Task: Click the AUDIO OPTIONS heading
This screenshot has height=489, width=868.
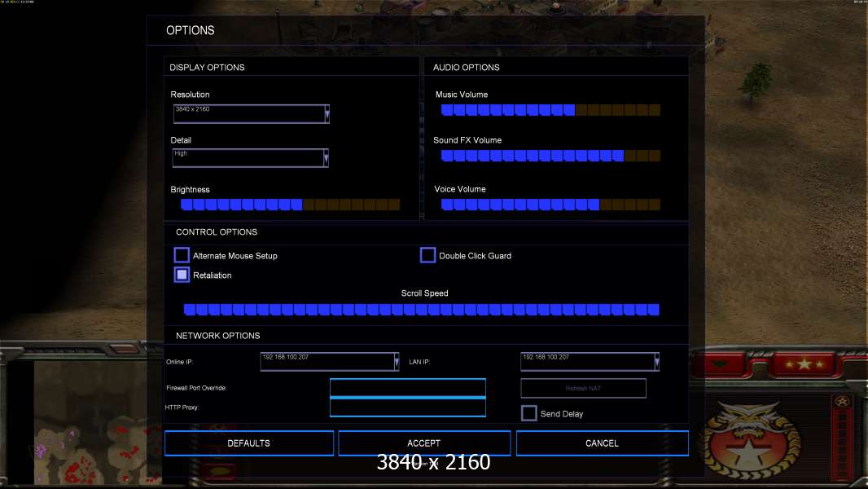Action: pos(466,68)
